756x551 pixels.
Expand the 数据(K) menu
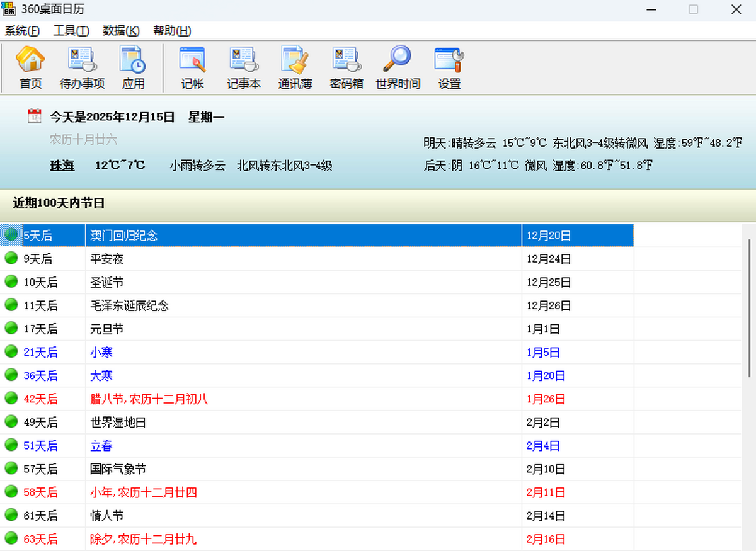tap(121, 31)
